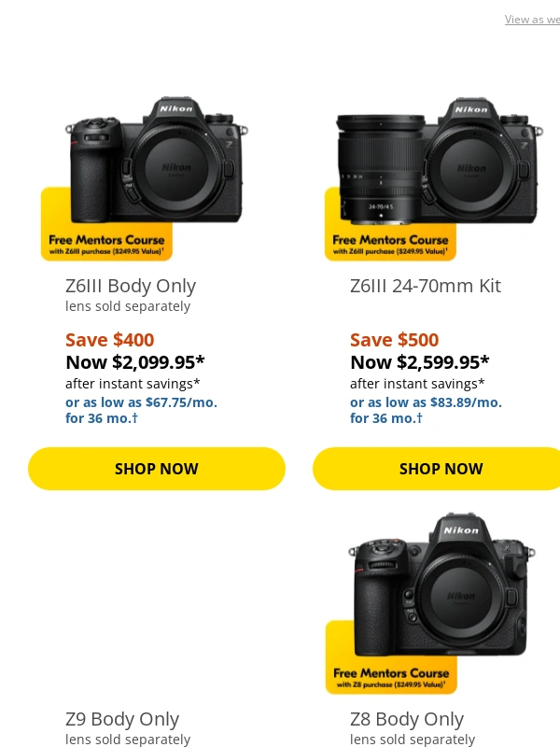Open the Z9 Body Only product title
The image size is (560, 747).
tap(122, 719)
